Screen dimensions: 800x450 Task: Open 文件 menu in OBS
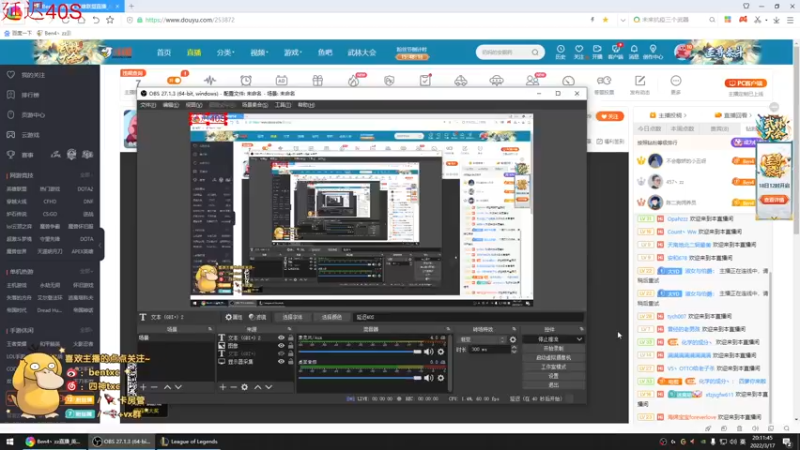click(148, 105)
